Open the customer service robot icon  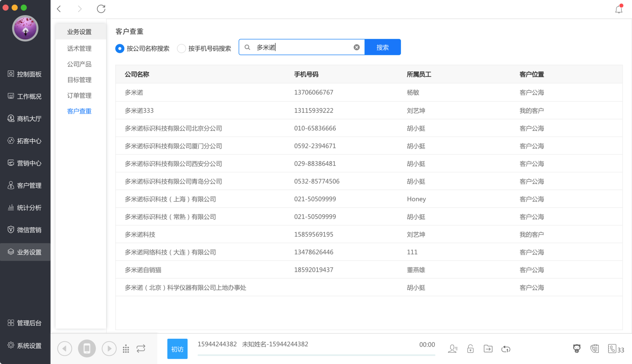tap(577, 349)
